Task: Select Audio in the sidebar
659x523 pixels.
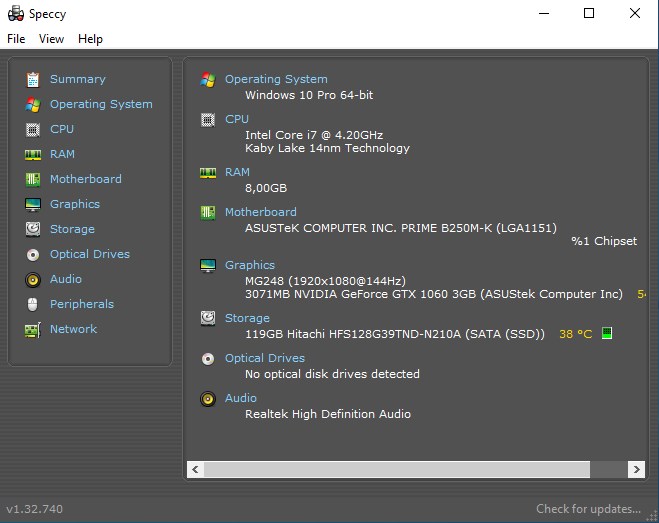Action: [66, 279]
